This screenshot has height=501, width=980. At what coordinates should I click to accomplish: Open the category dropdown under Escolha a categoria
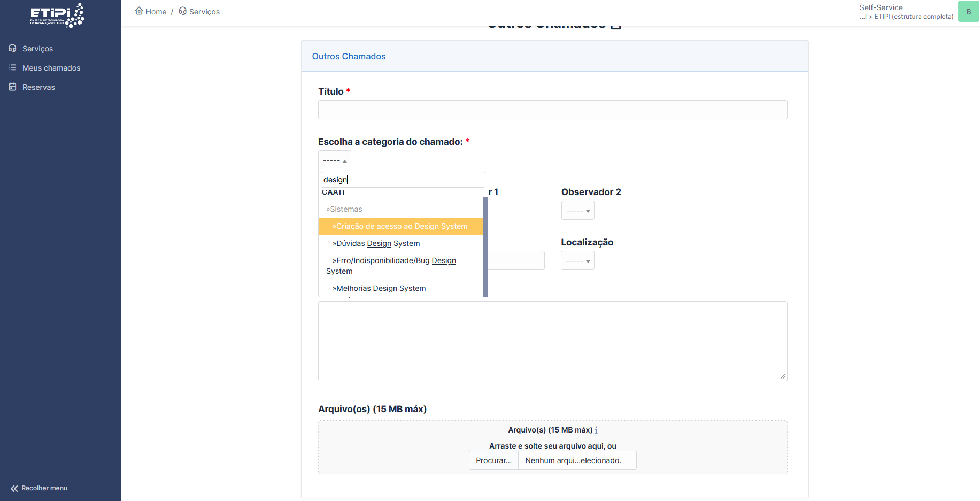click(x=335, y=160)
